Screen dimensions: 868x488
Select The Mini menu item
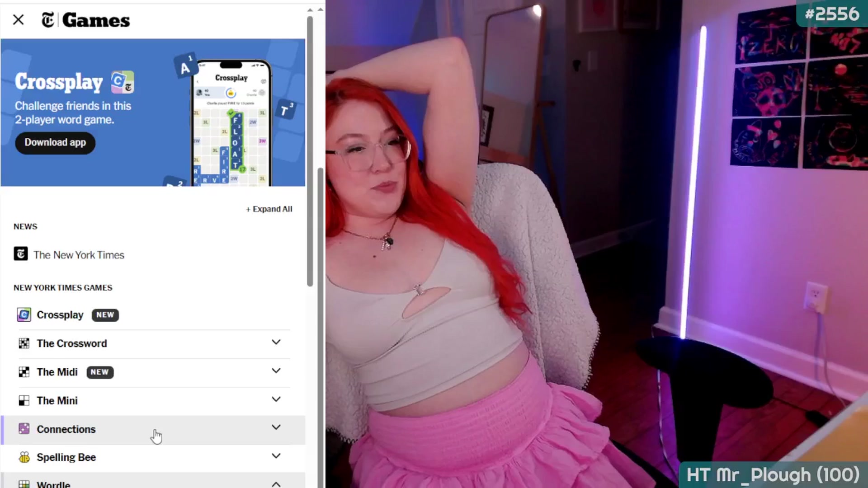click(57, 400)
